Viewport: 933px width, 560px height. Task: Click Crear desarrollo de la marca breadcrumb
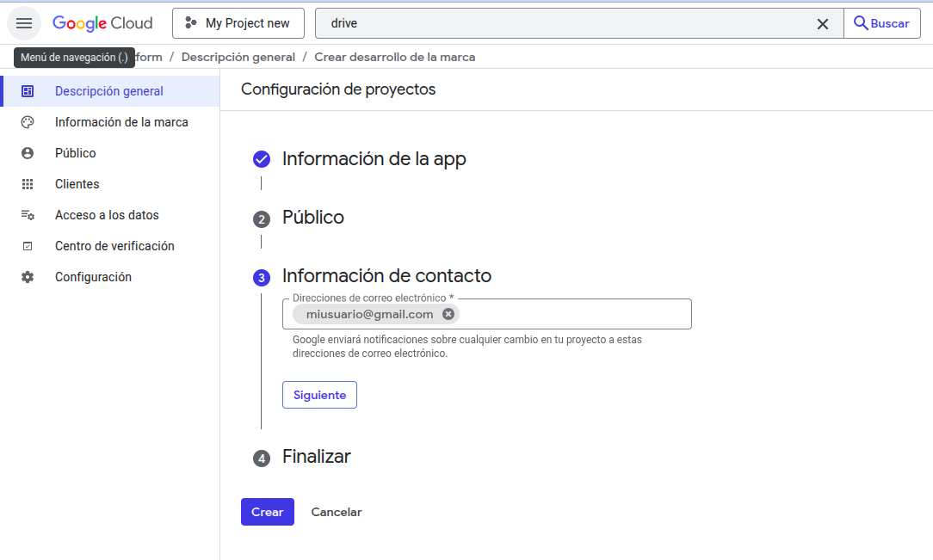394,57
